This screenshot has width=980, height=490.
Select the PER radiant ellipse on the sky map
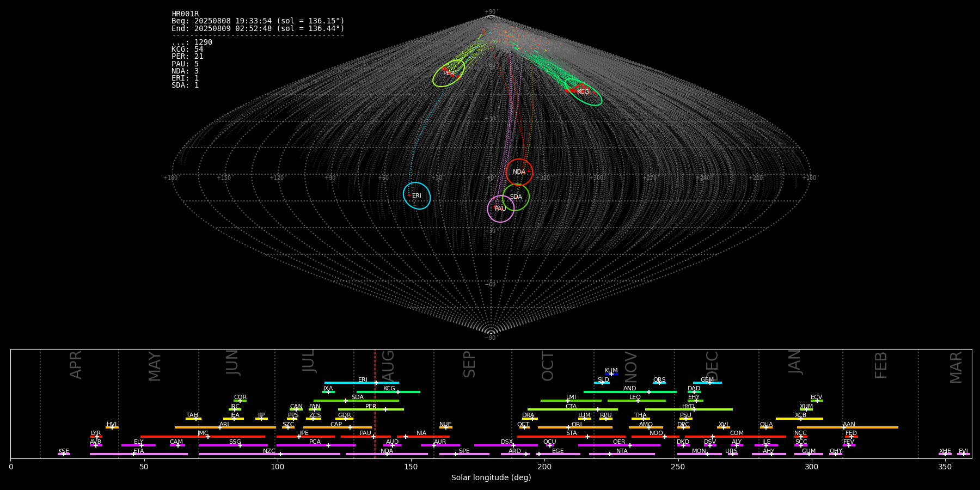449,73
